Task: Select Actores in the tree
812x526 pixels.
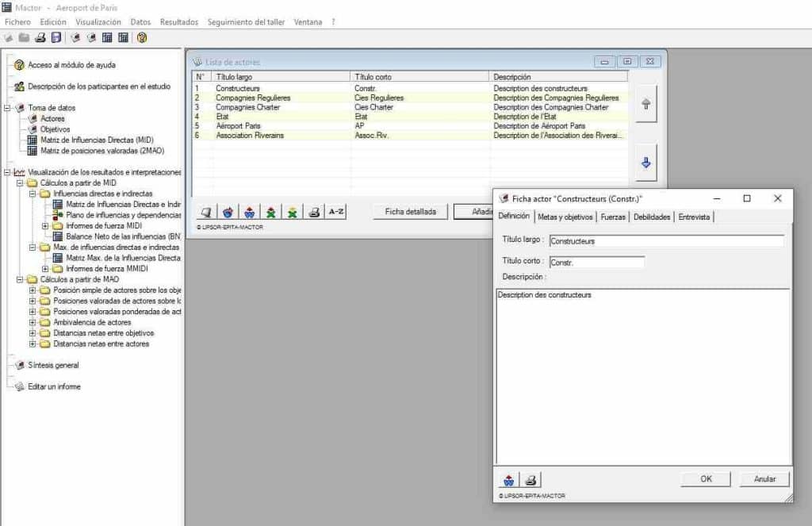Action: [52, 119]
